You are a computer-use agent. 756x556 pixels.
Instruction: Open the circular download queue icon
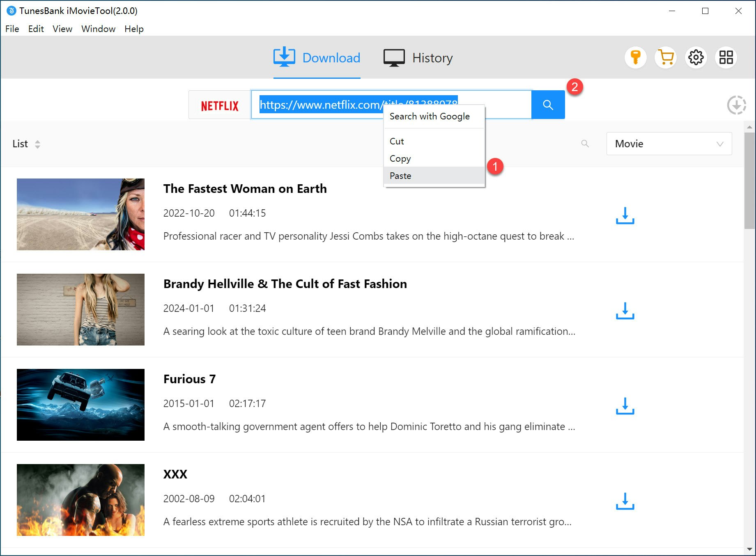coord(736,105)
